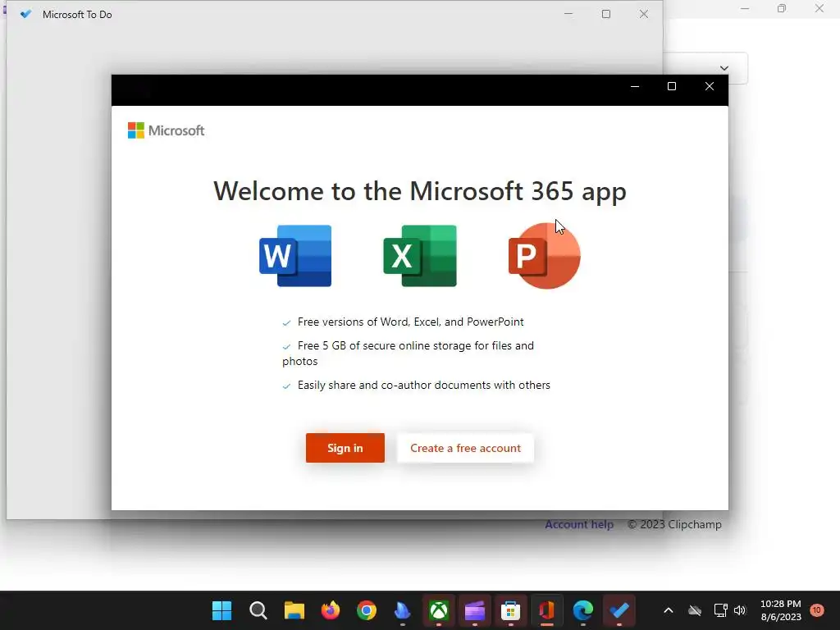
Task: Maximize the Microsoft 365 welcome window
Action: [x=672, y=86]
